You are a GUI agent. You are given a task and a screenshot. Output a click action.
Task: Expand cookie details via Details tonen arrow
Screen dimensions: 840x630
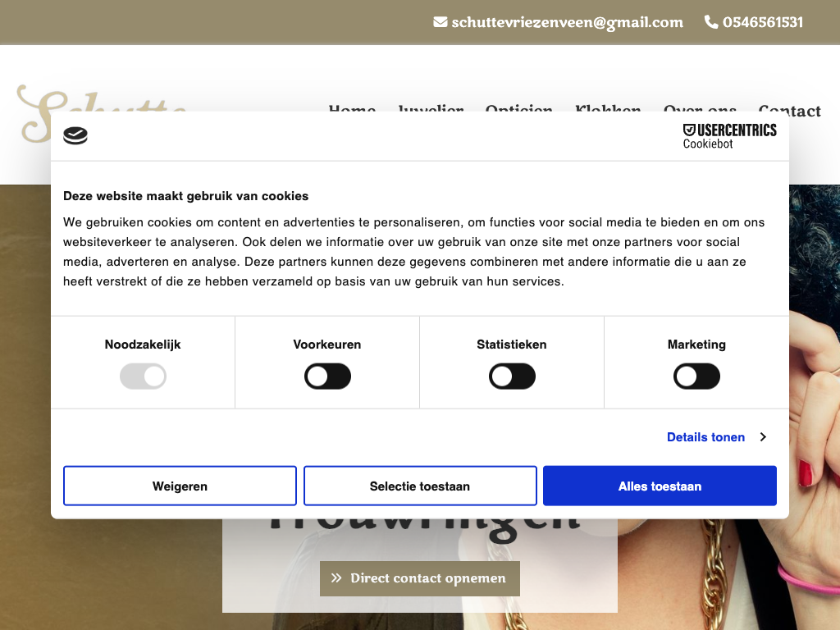[763, 437]
